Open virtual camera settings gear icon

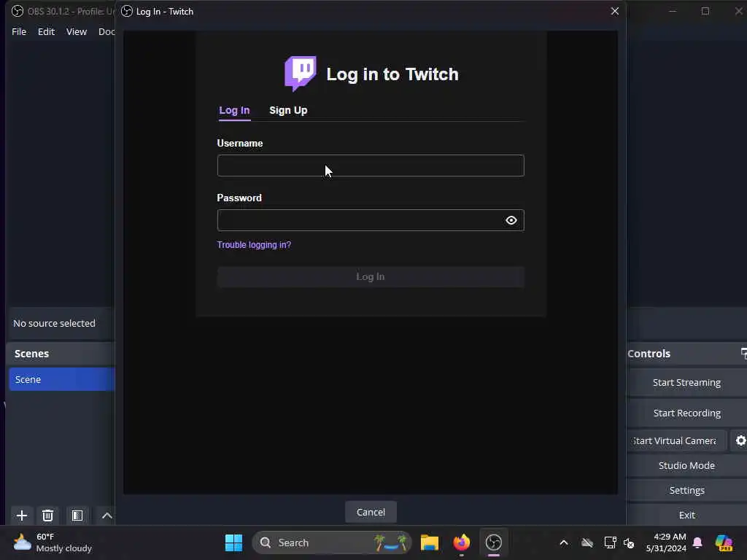click(x=740, y=440)
